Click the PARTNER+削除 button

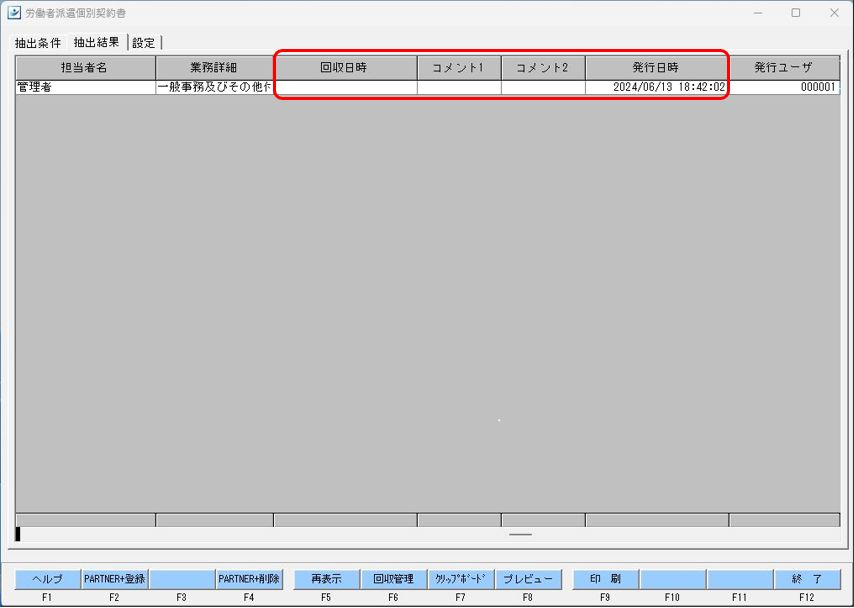click(x=249, y=579)
